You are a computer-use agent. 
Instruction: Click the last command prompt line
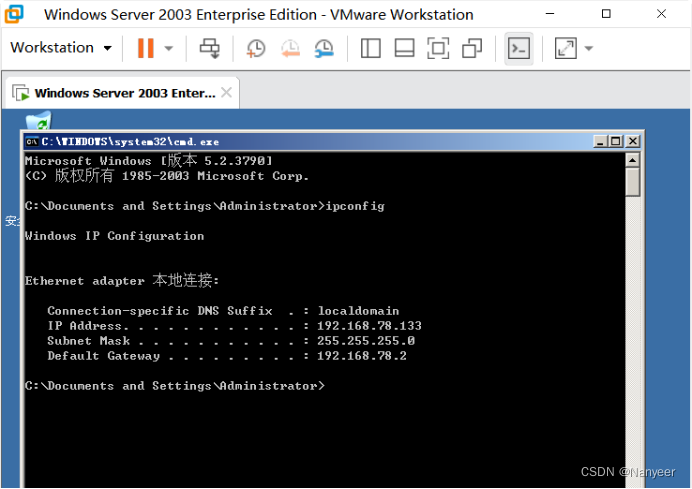click(x=175, y=386)
